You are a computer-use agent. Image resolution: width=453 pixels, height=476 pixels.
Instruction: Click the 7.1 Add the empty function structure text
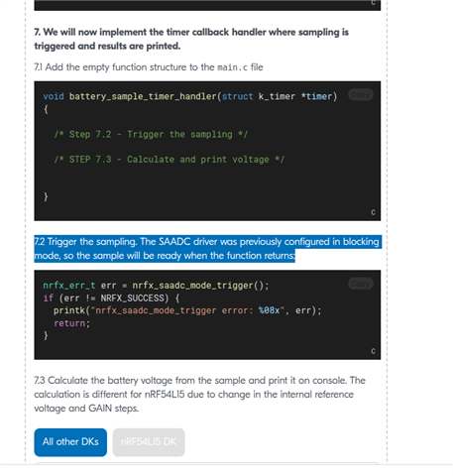pyautogui.click(x=149, y=67)
